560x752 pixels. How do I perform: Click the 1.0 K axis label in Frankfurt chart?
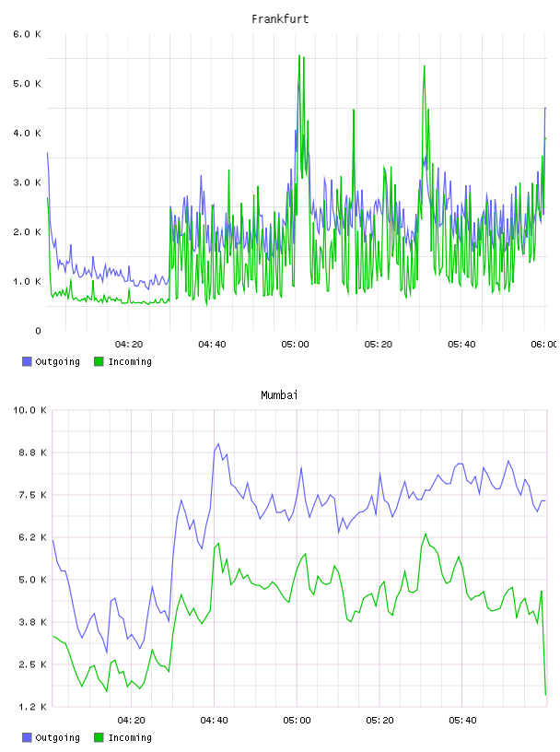(28, 281)
